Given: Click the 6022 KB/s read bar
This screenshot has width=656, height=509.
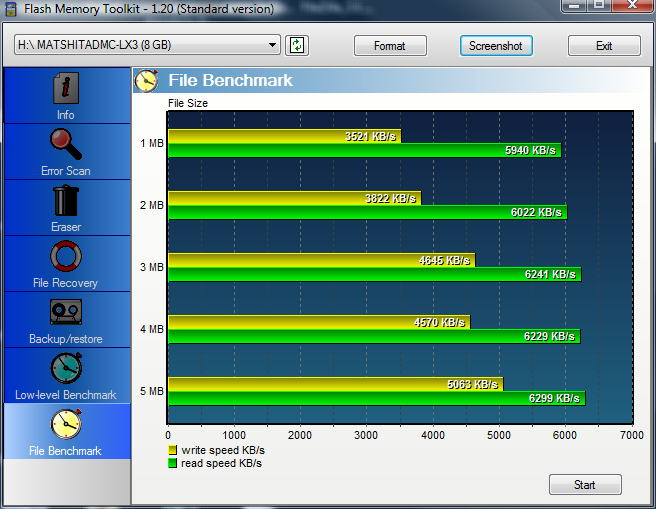Looking at the screenshot, I should 367,212.
